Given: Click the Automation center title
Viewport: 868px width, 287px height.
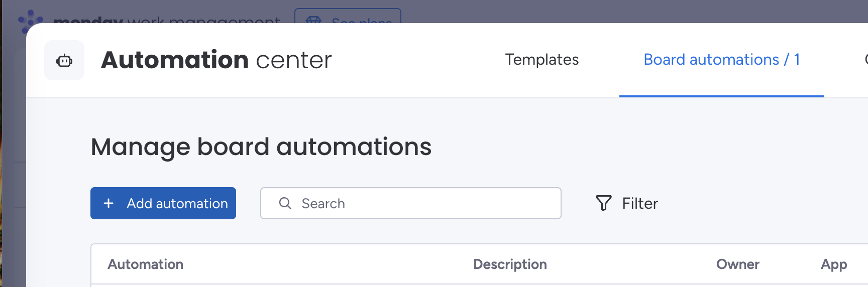Looking at the screenshot, I should coord(216,60).
